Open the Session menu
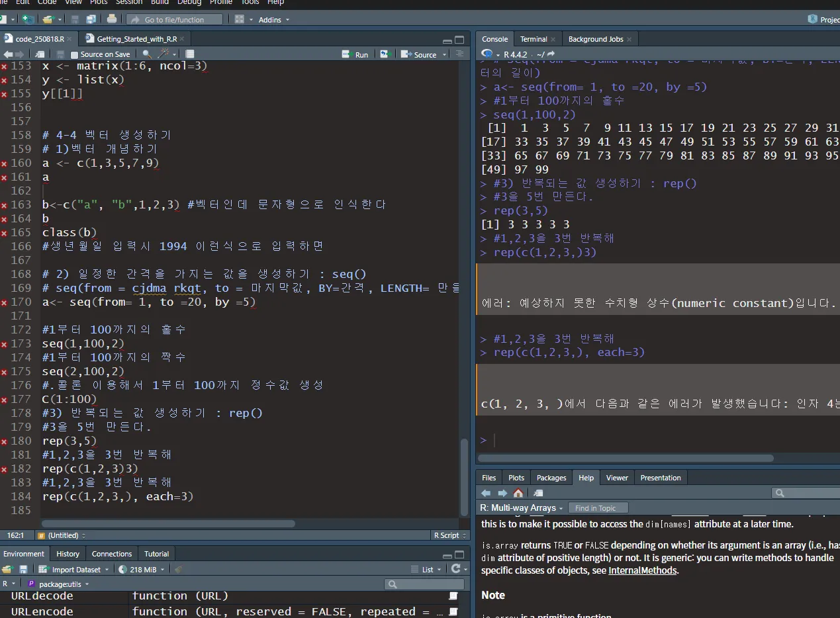840x618 pixels. point(129,3)
